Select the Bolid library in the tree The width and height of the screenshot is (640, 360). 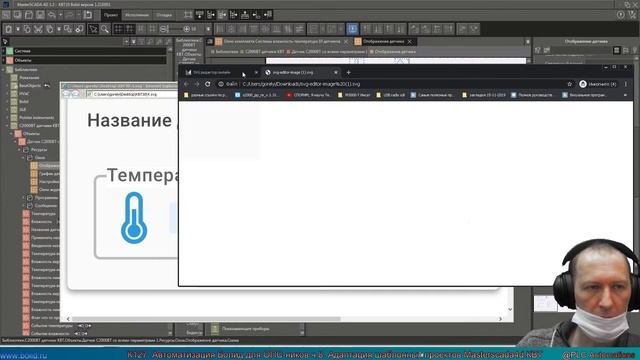(x=24, y=102)
